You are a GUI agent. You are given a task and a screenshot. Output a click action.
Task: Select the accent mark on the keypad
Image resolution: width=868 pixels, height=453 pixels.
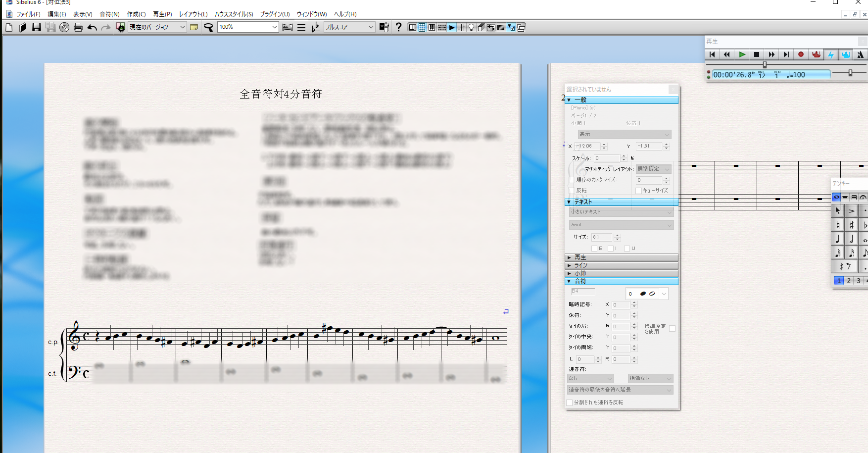point(852,211)
